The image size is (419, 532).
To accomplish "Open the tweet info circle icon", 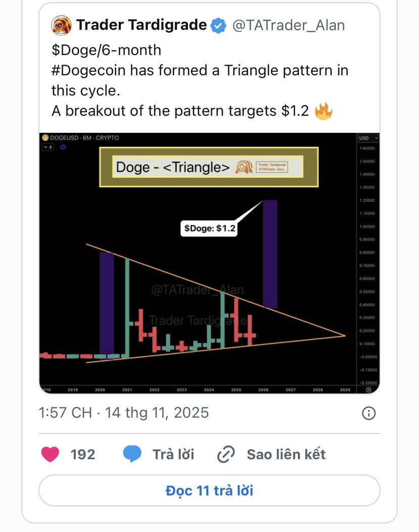I will pyautogui.click(x=369, y=413).
